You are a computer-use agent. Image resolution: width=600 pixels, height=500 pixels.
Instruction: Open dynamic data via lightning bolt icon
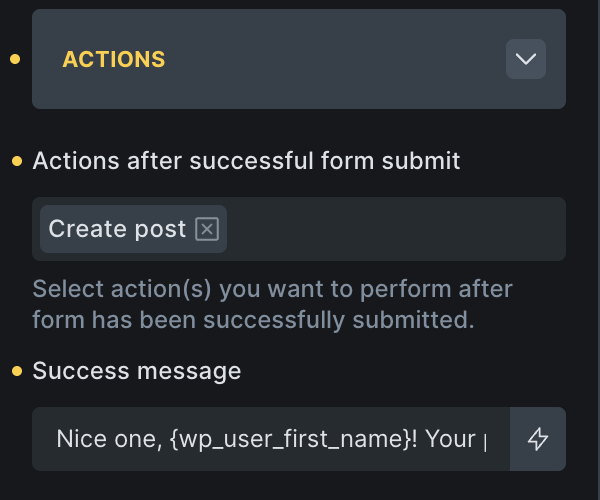click(538, 439)
